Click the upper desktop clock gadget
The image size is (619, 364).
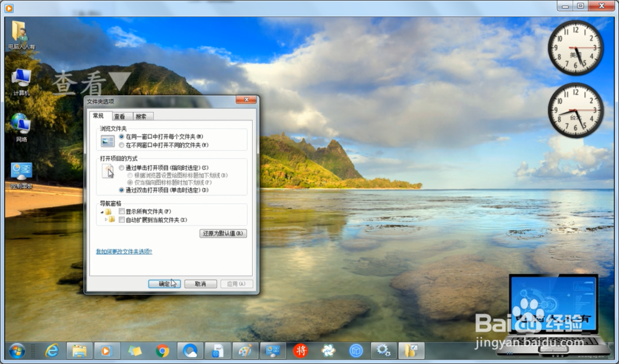(x=576, y=48)
